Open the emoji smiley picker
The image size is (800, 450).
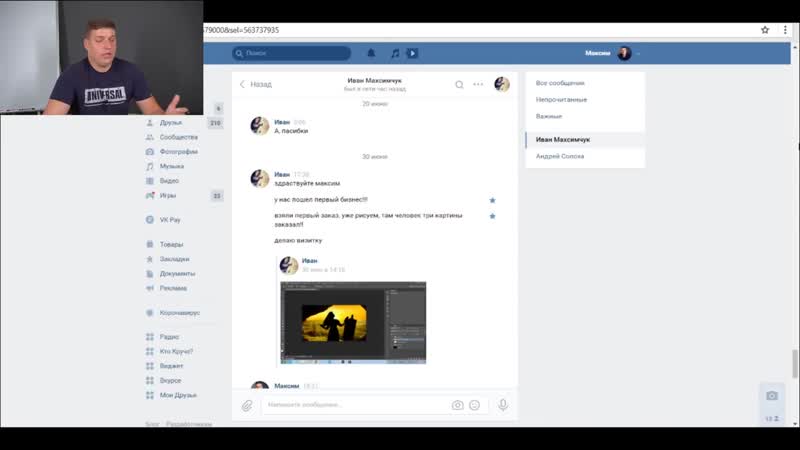pyautogui.click(x=474, y=405)
